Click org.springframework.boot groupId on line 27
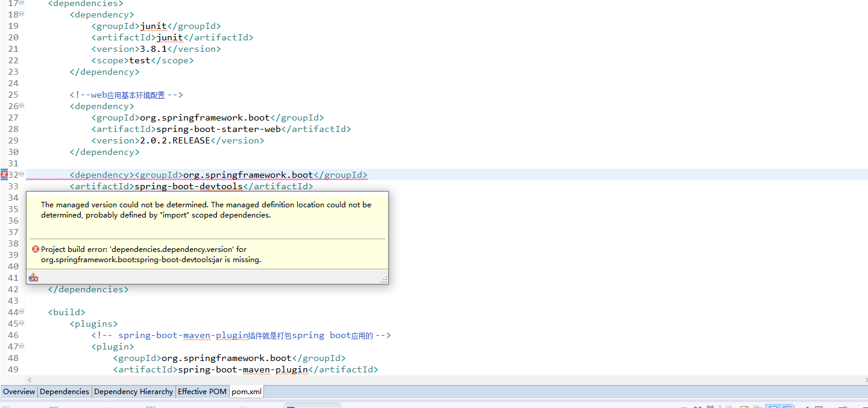This screenshot has width=868, height=408. [x=205, y=118]
